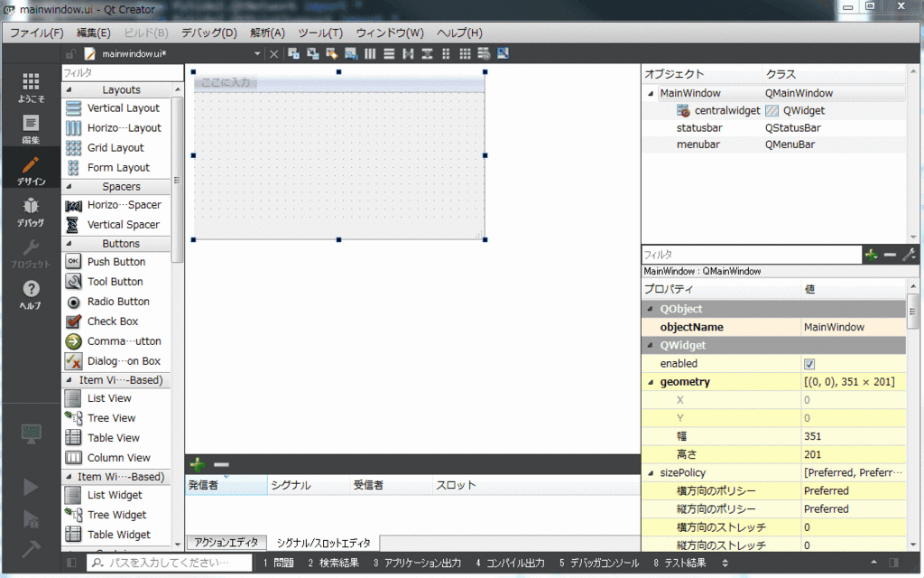Image resolution: width=924 pixels, height=578 pixels.
Task: Collapse the Buttons widget category
Action: point(69,244)
